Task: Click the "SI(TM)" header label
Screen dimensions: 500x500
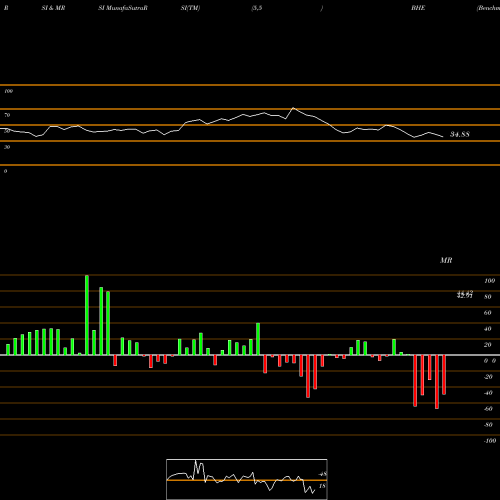Action: click(x=190, y=8)
